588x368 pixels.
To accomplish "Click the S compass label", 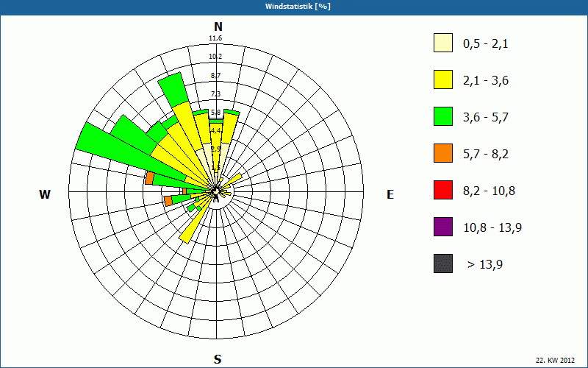I will click(218, 359).
